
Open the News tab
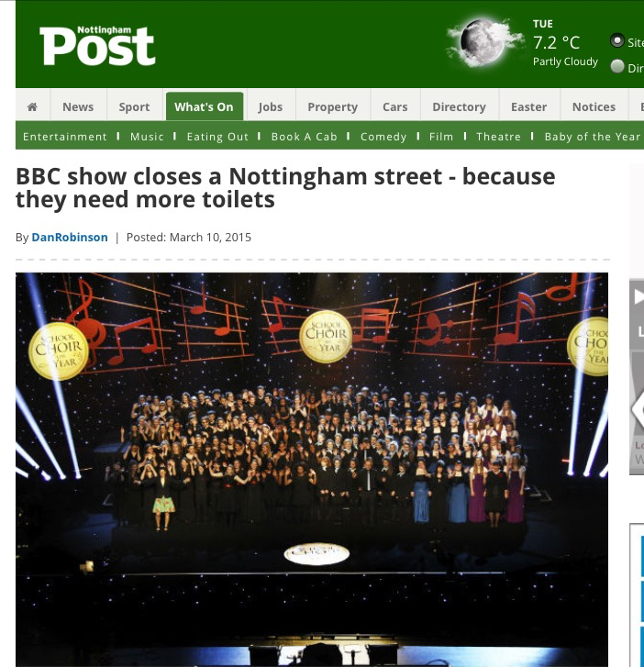[x=78, y=106]
